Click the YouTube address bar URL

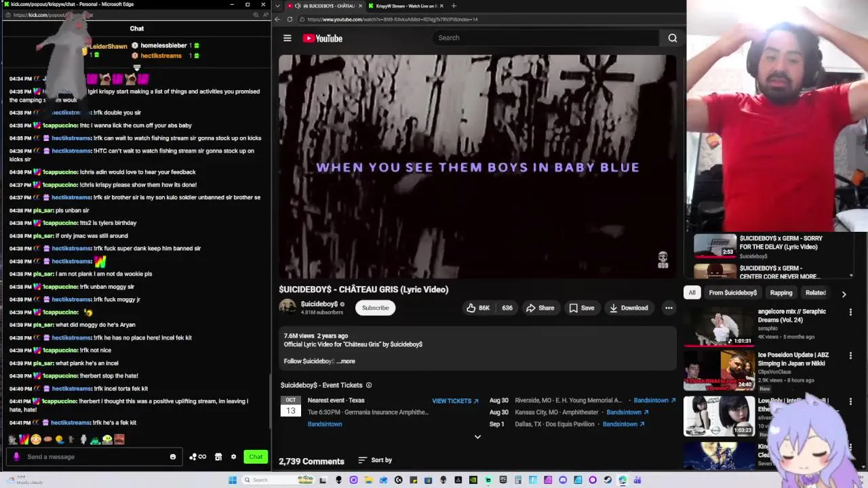[x=393, y=19]
